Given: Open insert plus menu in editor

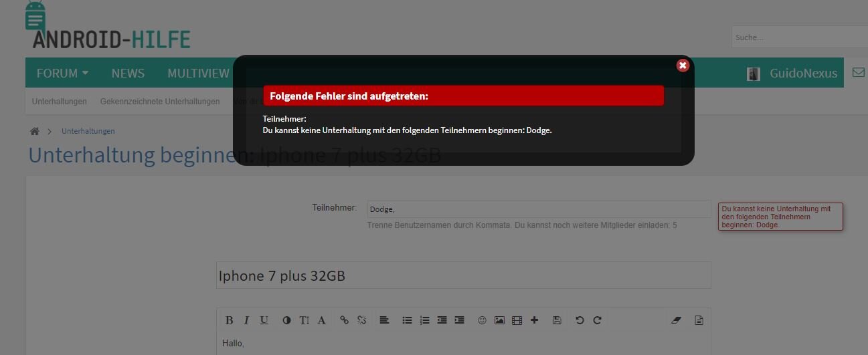Looking at the screenshot, I should [x=534, y=320].
